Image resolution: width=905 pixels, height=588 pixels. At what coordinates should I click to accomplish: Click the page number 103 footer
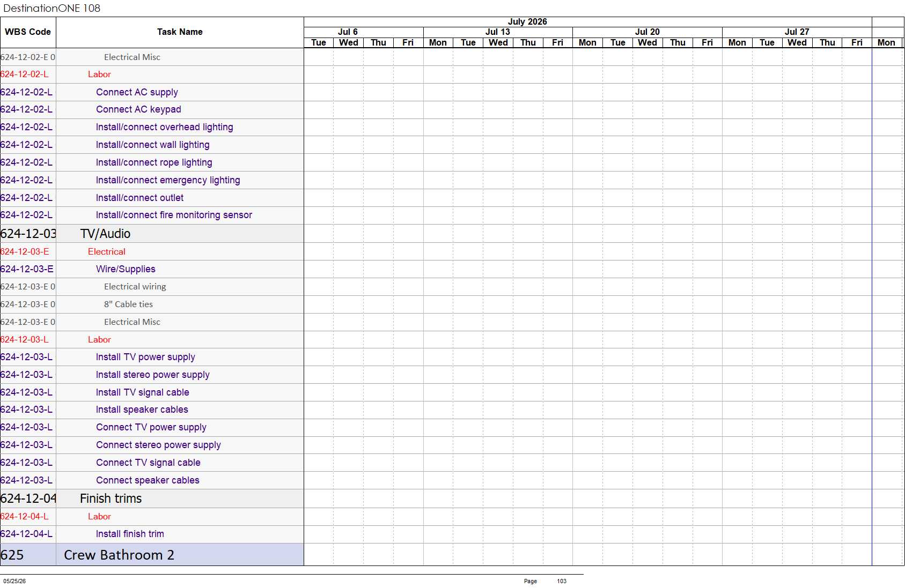562,581
